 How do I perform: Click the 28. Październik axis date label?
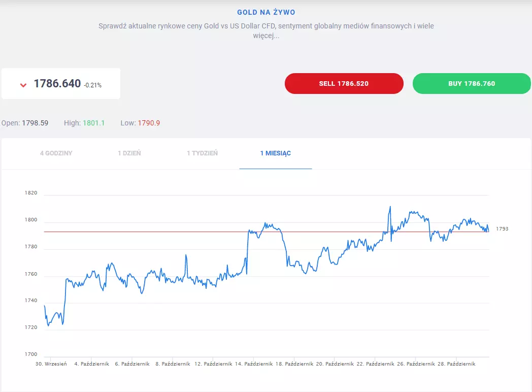point(456,364)
